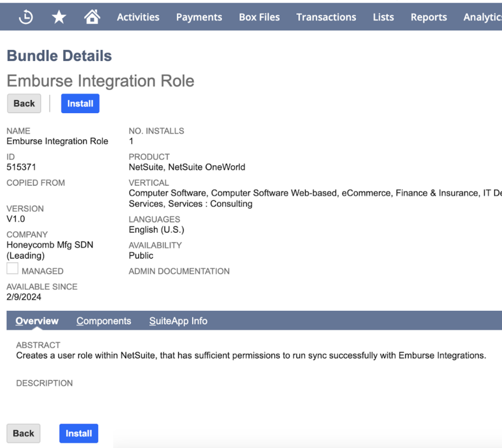The height and width of the screenshot is (448, 502).
Task: Click the Back button below the title
Action: (24, 103)
